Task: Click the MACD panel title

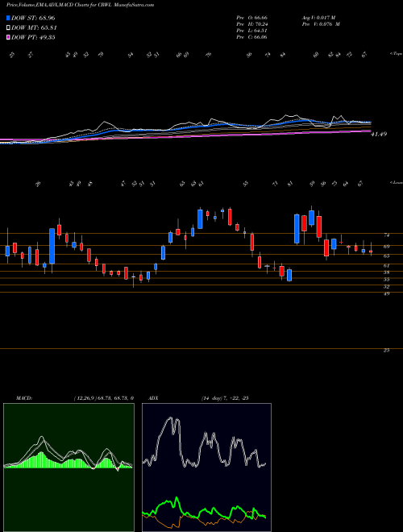Action: coord(23,398)
